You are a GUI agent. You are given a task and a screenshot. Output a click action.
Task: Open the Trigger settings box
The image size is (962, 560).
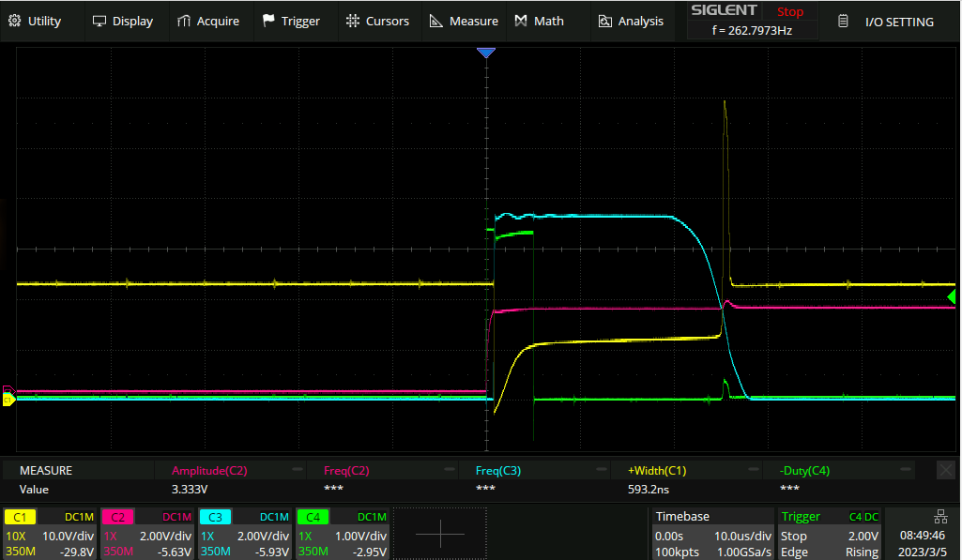(829, 534)
